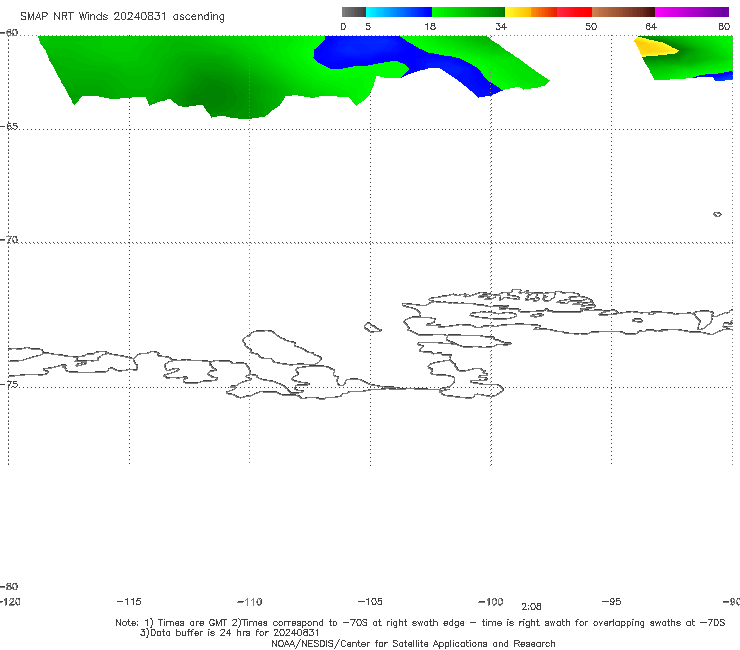This screenshot has height=650, width=740.
Task: Click the latitude label '-75'
Action: [9, 384]
